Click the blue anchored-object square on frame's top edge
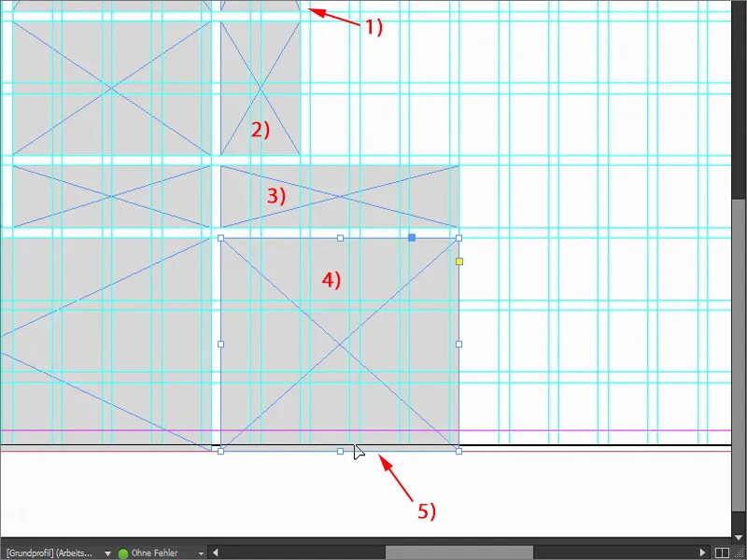 coord(412,238)
